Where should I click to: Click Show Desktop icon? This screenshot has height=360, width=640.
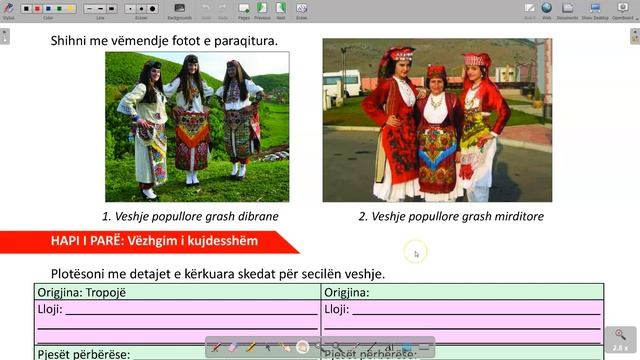pos(595,8)
